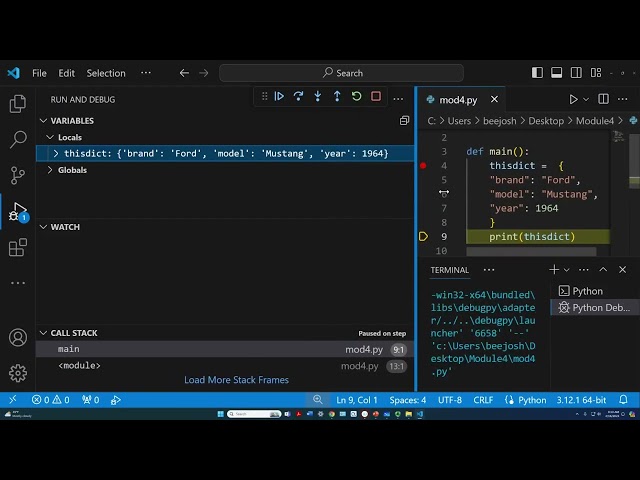
Task: Maximize the terminal panel size
Action: [603, 269]
